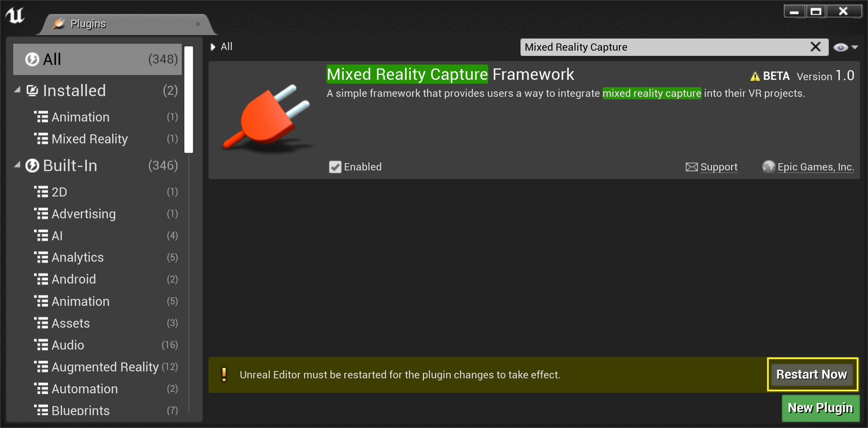Expand the All filter arrow above plugin list

coord(213,47)
